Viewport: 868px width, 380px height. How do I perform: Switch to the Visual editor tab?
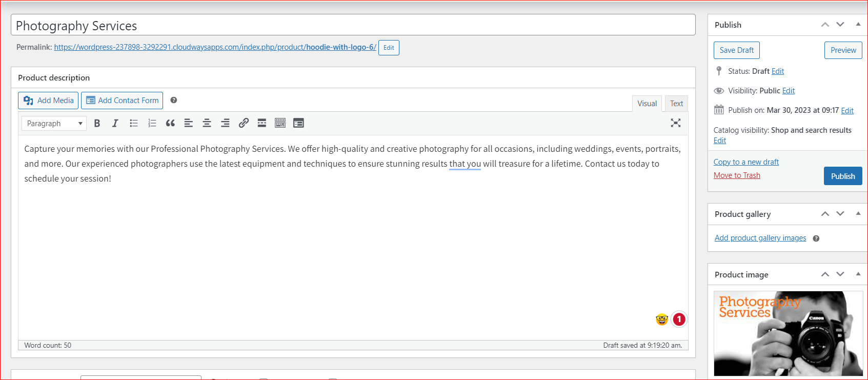coord(647,104)
